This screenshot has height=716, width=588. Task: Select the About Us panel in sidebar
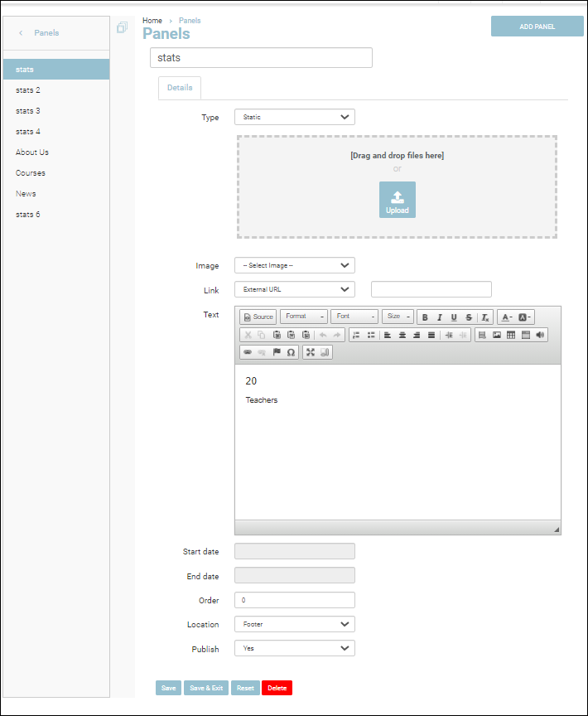pyautogui.click(x=32, y=152)
